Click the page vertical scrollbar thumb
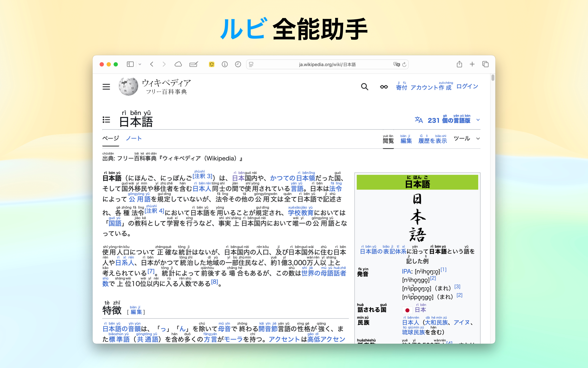 tap(493, 78)
